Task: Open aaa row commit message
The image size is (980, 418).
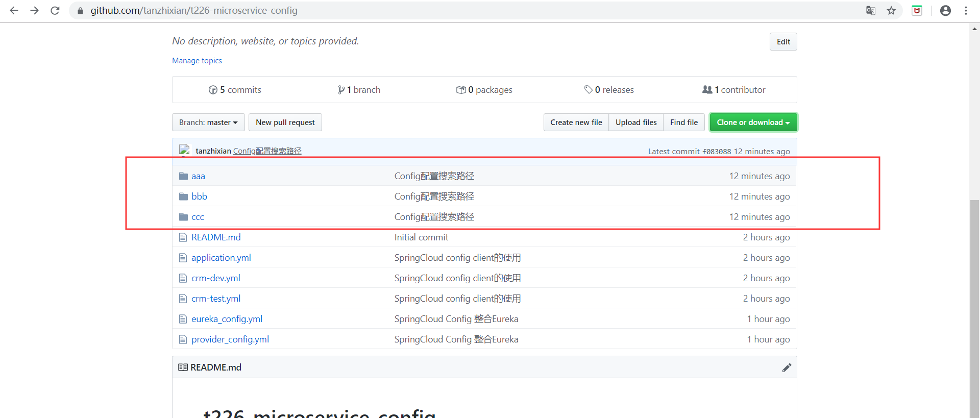Action: (x=434, y=176)
